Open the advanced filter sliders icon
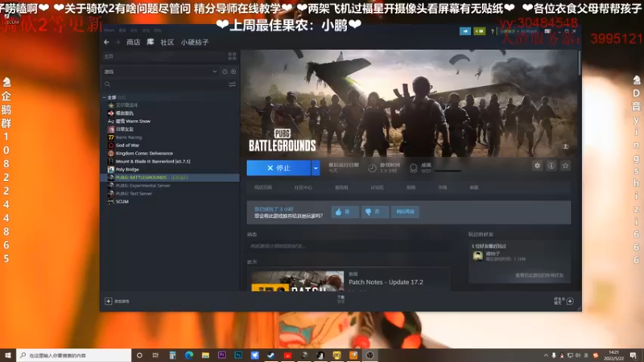 pos(232,84)
